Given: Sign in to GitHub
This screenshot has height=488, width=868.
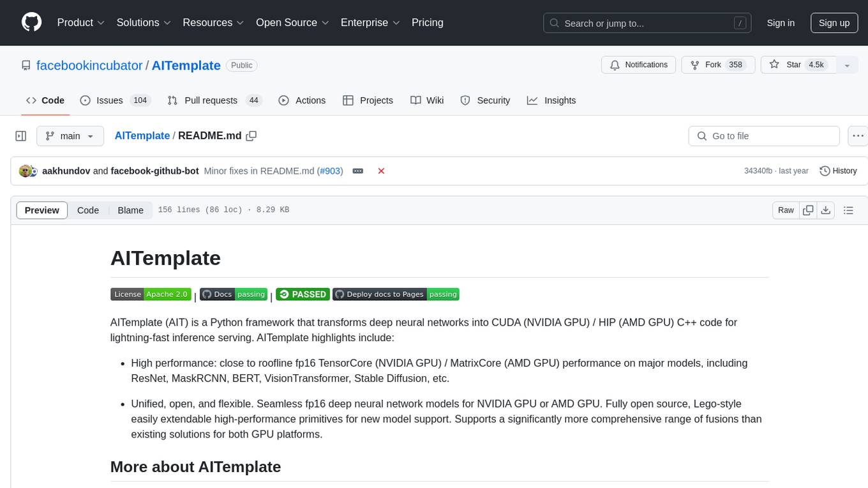Looking at the screenshot, I should click(781, 22).
